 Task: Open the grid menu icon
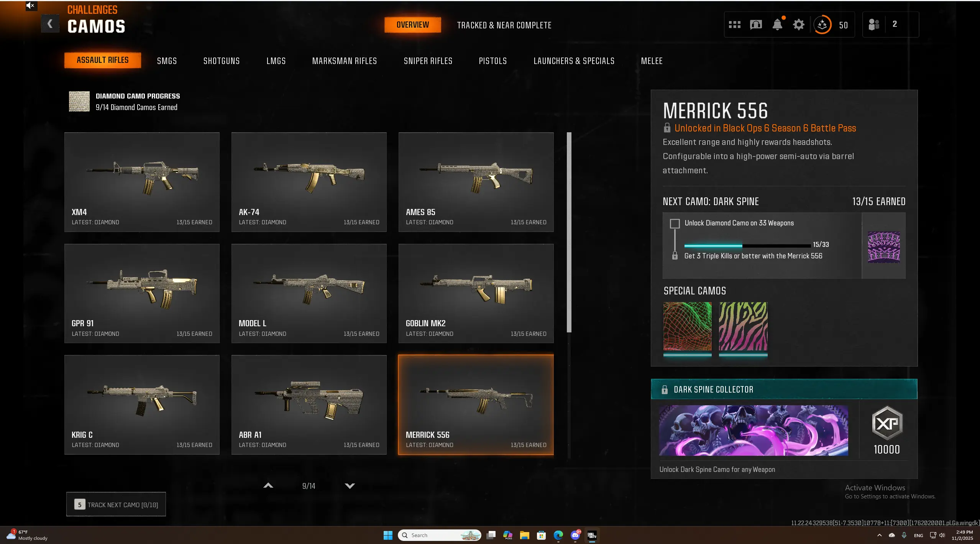pos(734,25)
